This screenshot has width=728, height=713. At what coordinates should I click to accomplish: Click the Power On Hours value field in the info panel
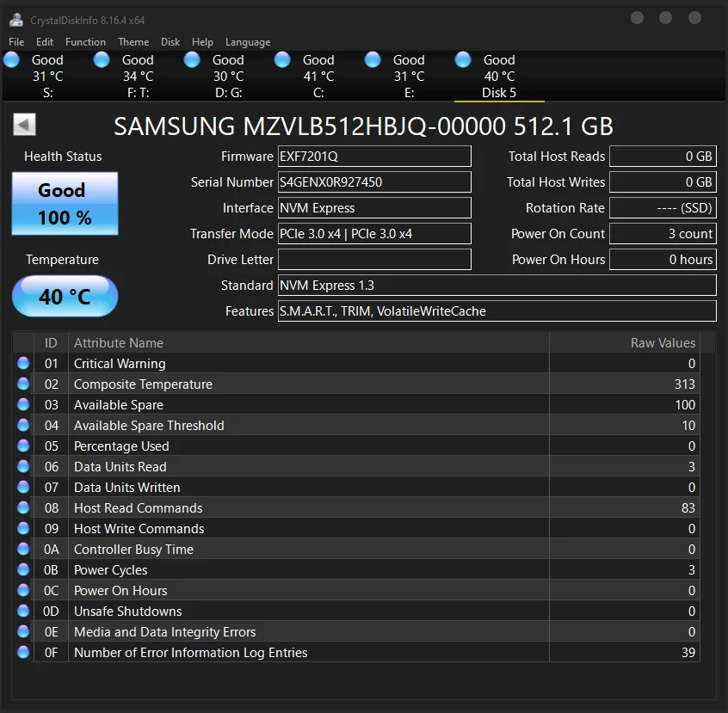coord(663,260)
